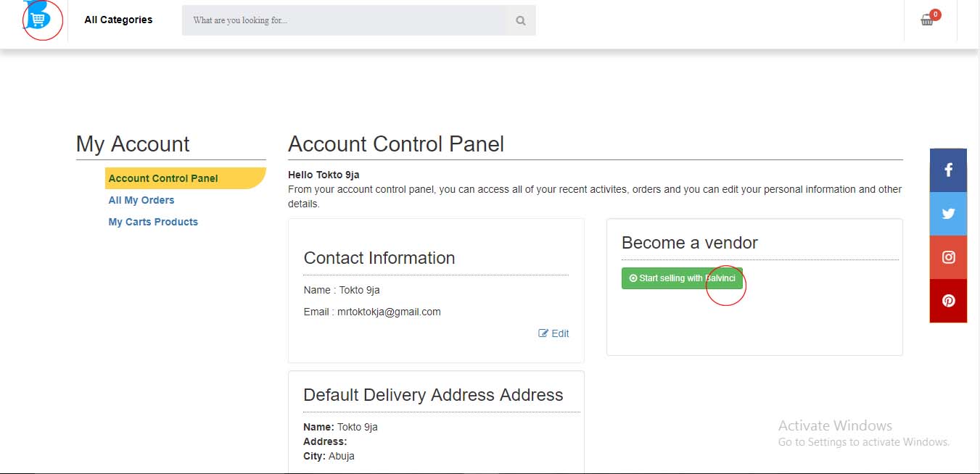
Task: Start selling with Balvinci button
Action: tap(682, 278)
